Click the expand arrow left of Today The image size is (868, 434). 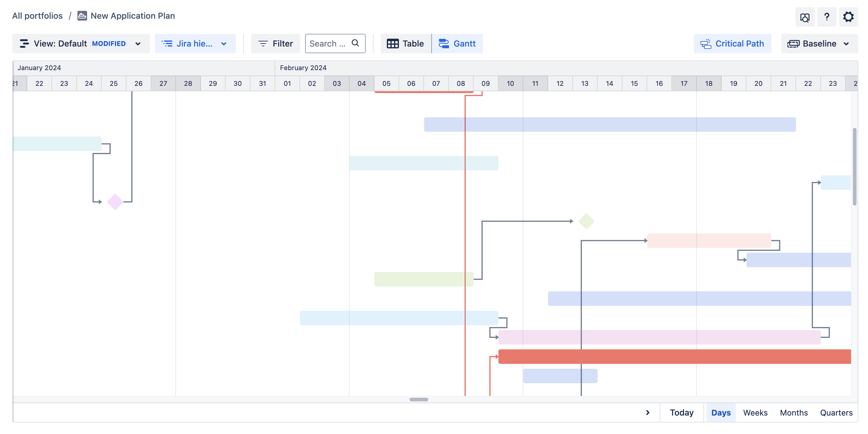click(x=647, y=413)
